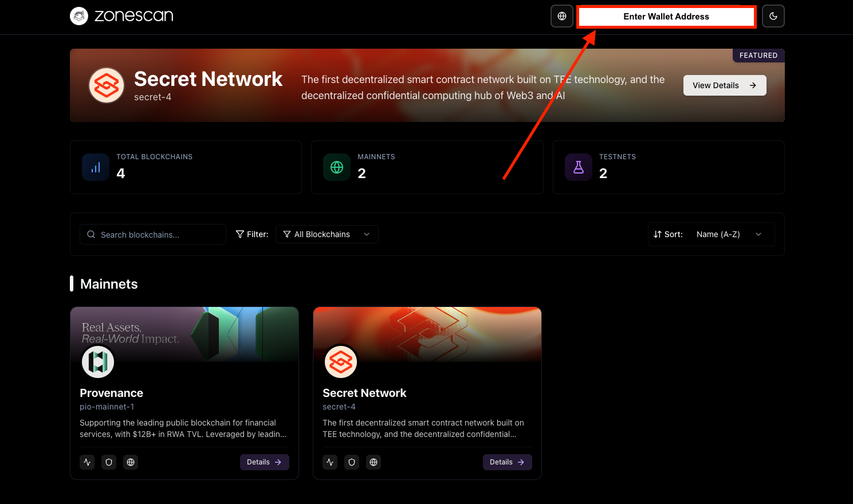
Task: Click the sort arrows icon beside Sort label
Action: tap(658, 234)
